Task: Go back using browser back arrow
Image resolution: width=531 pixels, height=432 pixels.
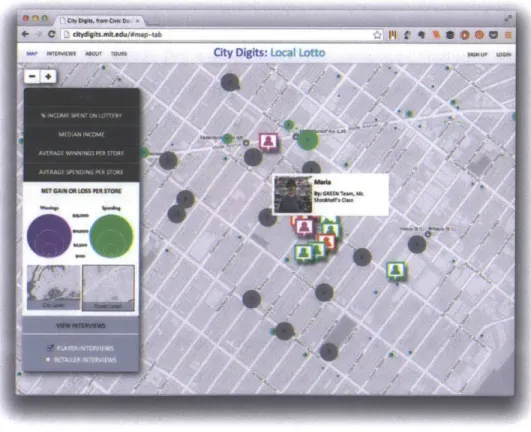Action: (25, 34)
